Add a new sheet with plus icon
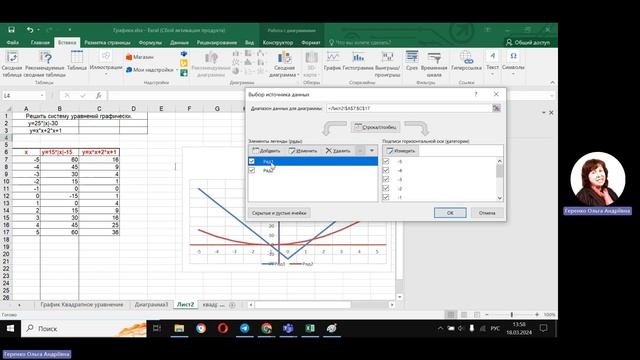This screenshot has width=640, height=360. (x=232, y=305)
